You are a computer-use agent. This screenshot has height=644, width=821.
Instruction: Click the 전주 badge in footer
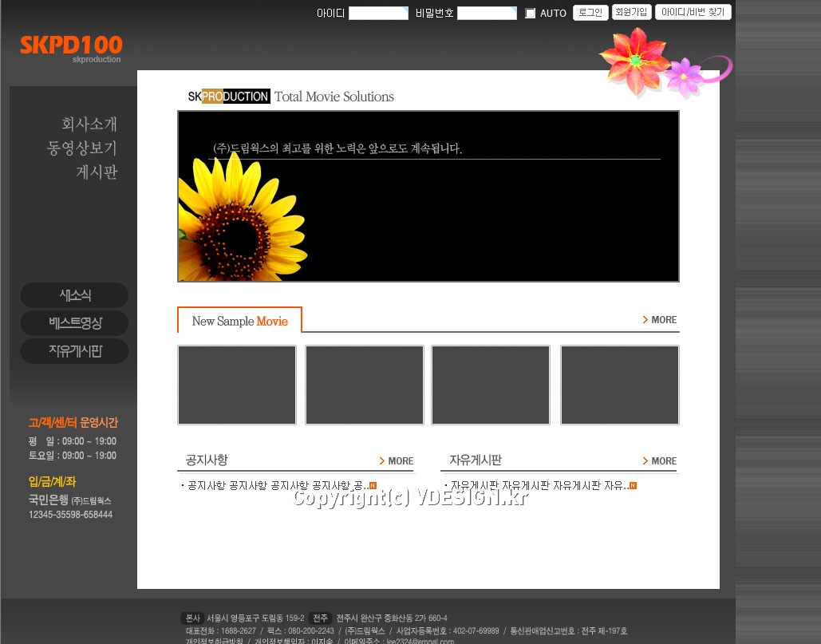[321, 618]
